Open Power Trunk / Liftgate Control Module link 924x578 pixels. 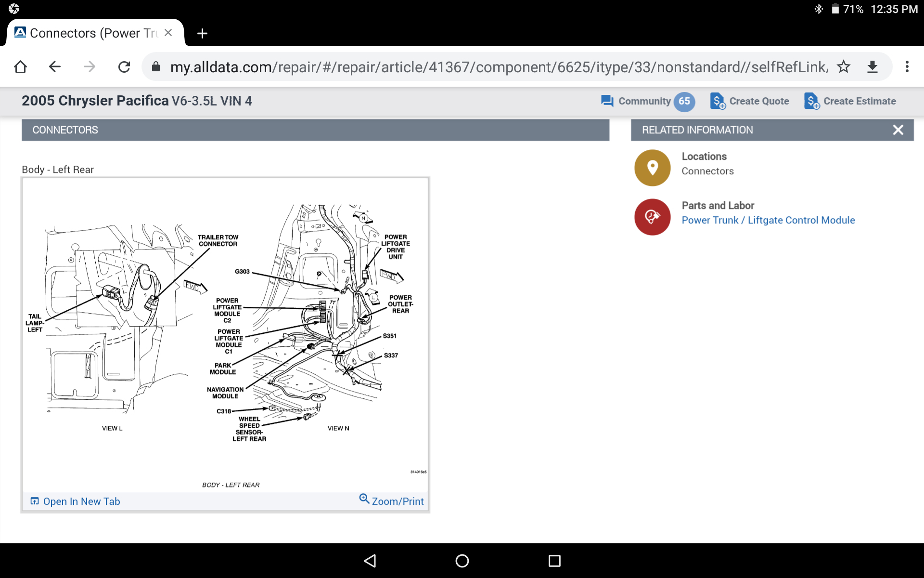pos(768,220)
